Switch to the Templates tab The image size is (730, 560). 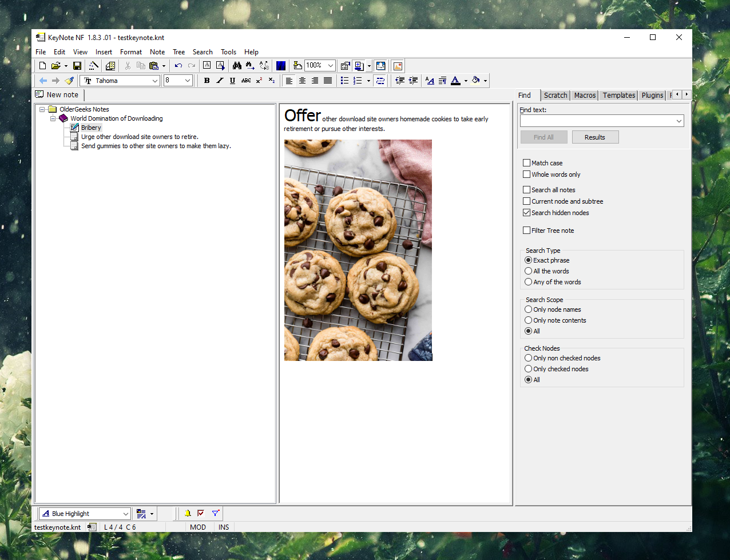click(619, 96)
